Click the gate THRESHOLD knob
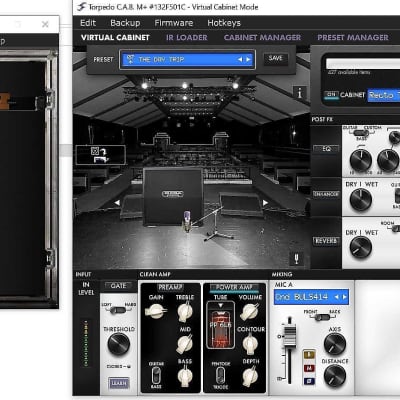This screenshot has width=400, height=400. pyautogui.click(x=119, y=344)
